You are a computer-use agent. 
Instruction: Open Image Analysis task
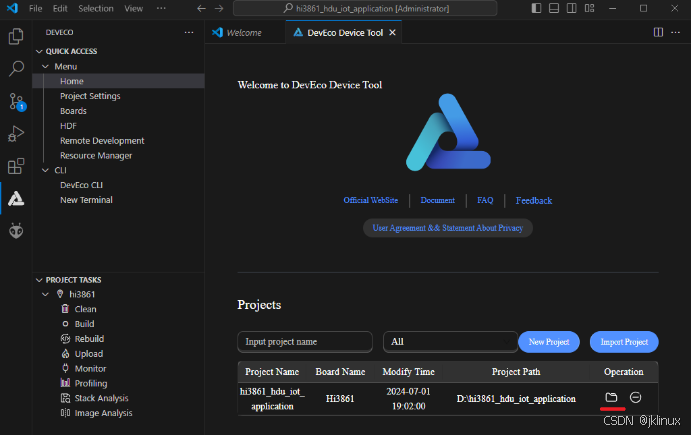pyautogui.click(x=103, y=413)
